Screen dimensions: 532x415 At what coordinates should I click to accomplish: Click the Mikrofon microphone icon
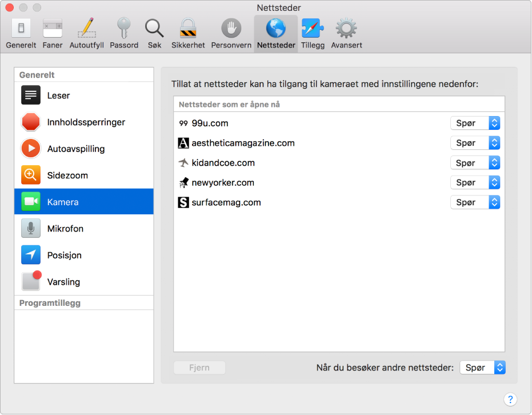pos(31,229)
